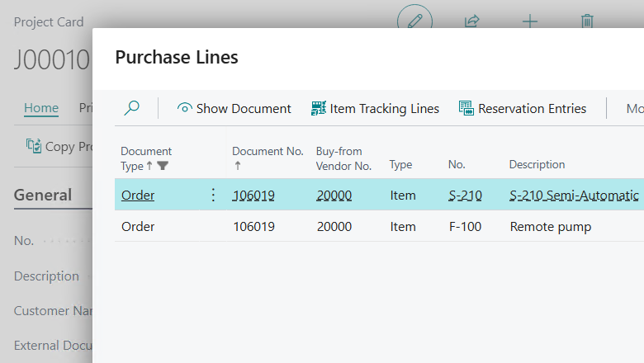644x363 pixels.
Task: Click the trash delete icon on Project Card
Action: (x=587, y=21)
